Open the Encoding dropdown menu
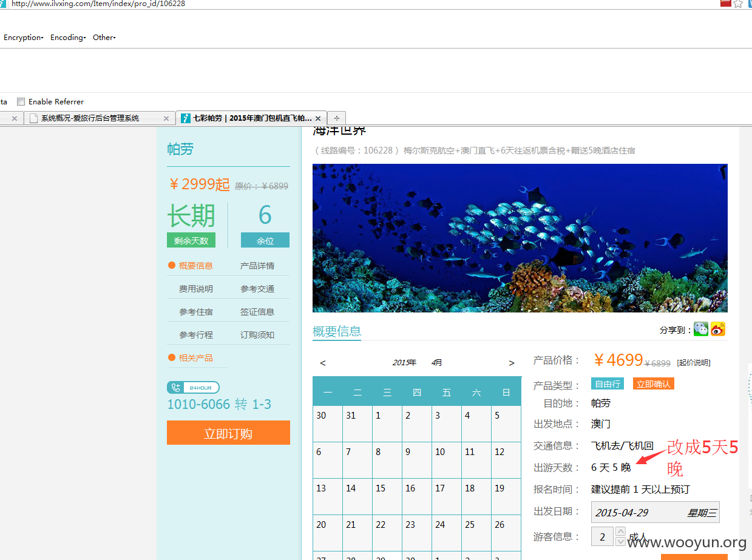This screenshot has height=560, width=752. click(x=68, y=38)
